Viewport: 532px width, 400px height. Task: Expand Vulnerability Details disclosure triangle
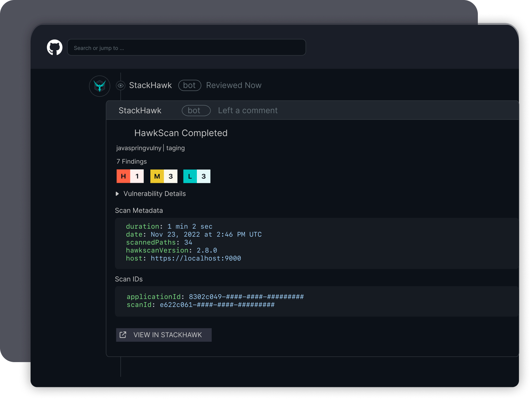(117, 194)
